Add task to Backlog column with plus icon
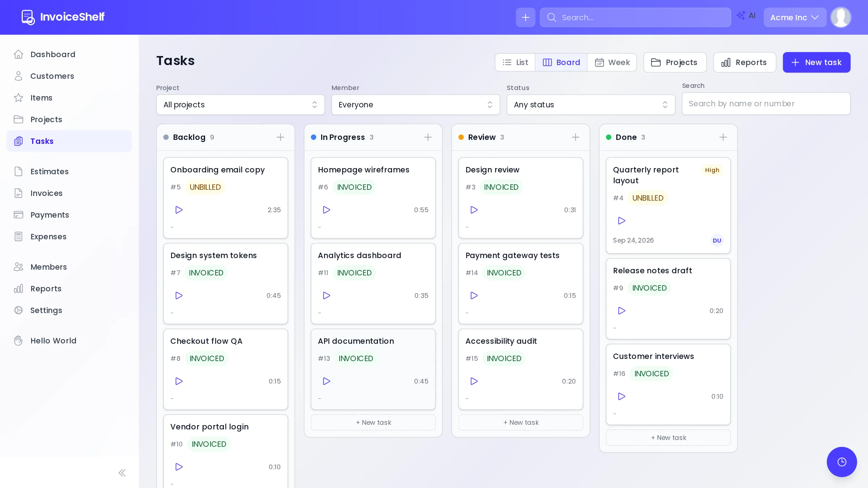The height and width of the screenshot is (488, 868). tap(280, 137)
